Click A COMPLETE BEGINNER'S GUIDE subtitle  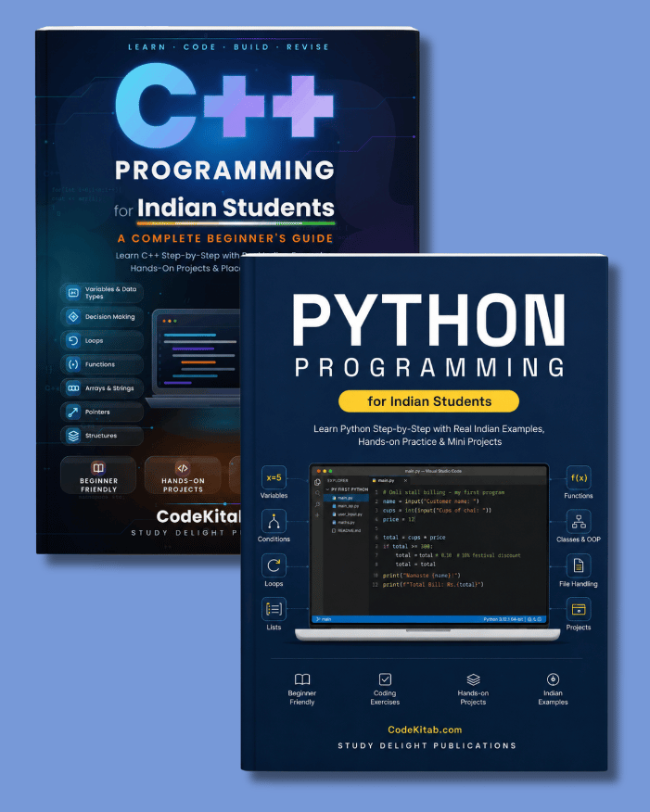(x=225, y=238)
